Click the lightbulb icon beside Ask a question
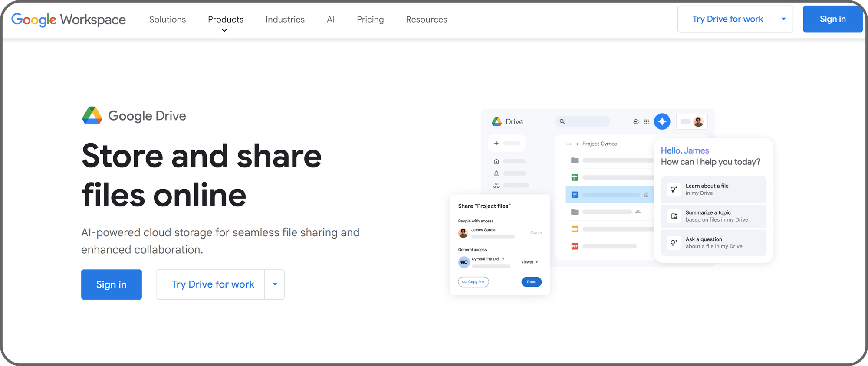 (x=674, y=243)
